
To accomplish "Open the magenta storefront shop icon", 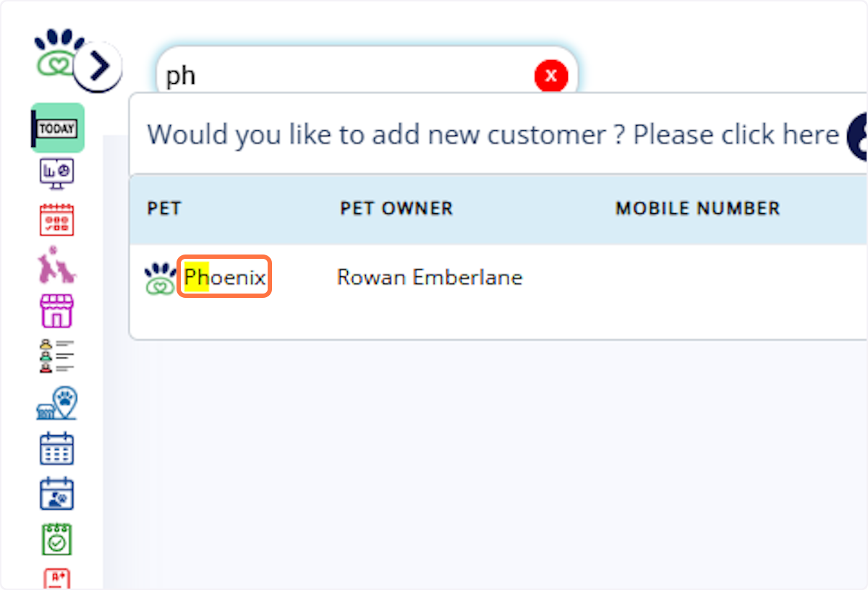I will coord(56,311).
